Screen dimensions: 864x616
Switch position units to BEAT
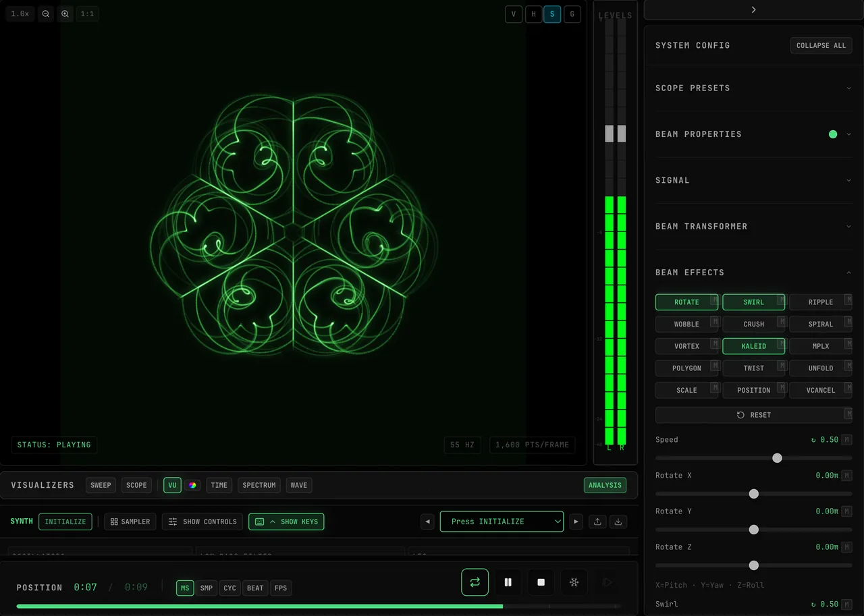click(255, 588)
